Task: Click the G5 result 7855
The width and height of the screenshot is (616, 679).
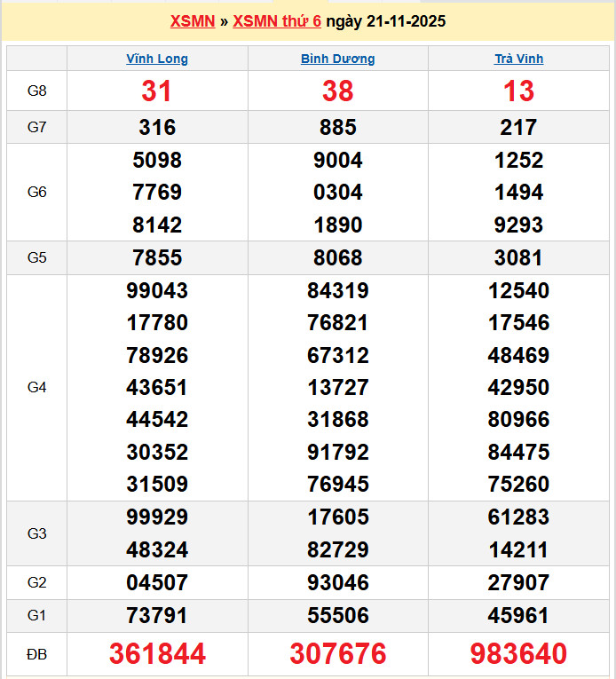Action: point(157,258)
